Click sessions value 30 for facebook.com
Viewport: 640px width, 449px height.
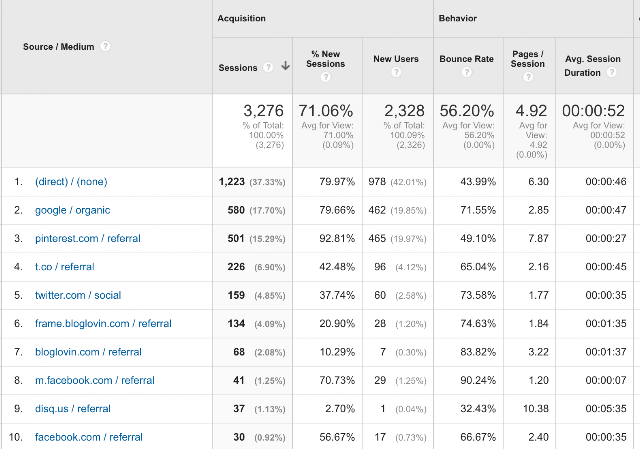coord(239,437)
